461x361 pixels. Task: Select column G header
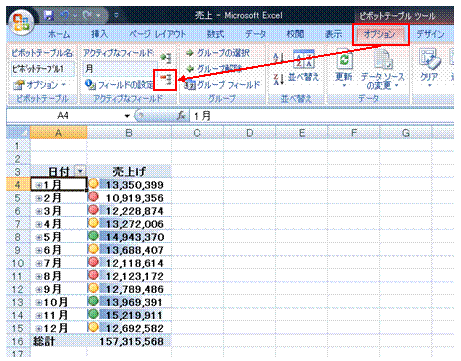click(406, 133)
